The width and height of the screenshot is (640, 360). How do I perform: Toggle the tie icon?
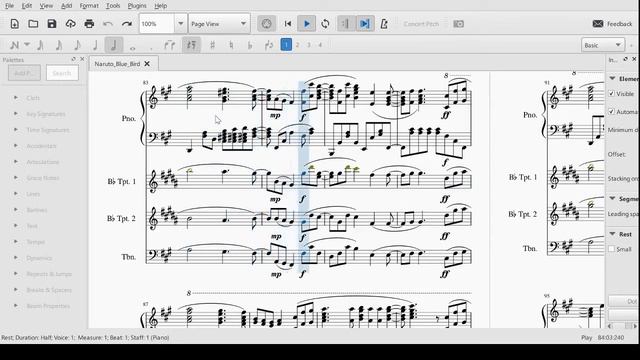[x=169, y=45]
